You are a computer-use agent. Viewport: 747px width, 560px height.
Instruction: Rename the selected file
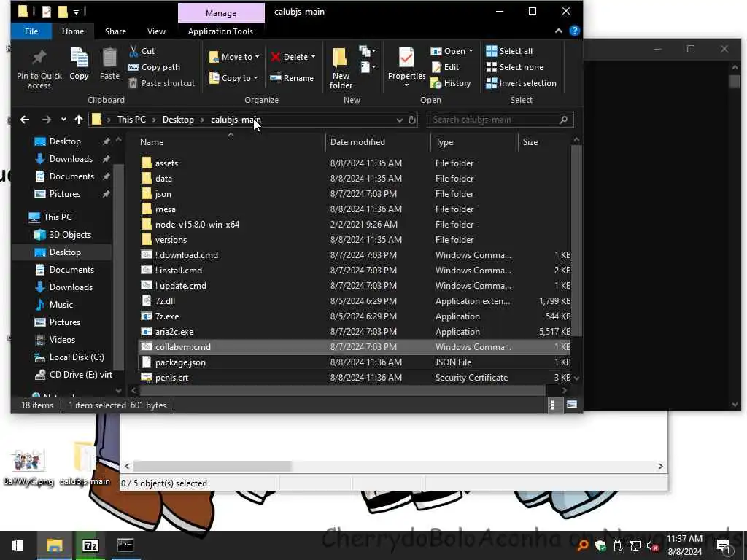click(x=292, y=78)
